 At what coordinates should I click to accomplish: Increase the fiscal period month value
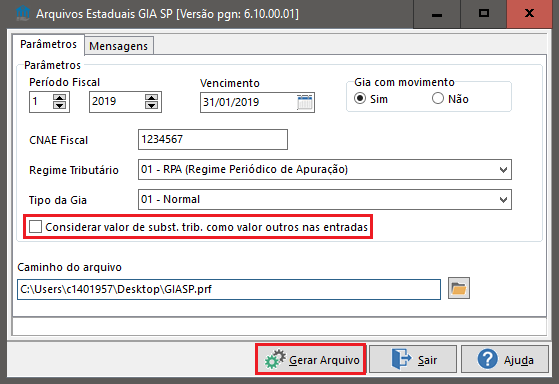59,98
